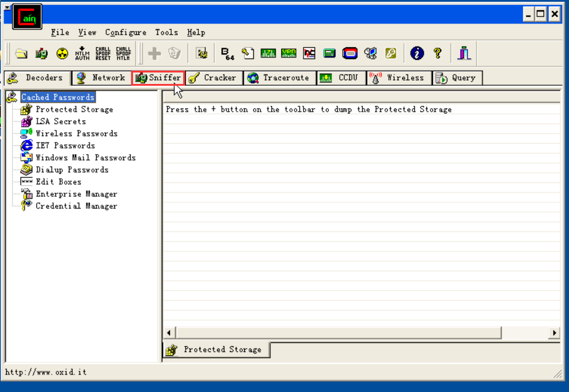Click the horizontal scrollbar left arrow
The width and height of the screenshot is (569, 392).
tap(169, 333)
